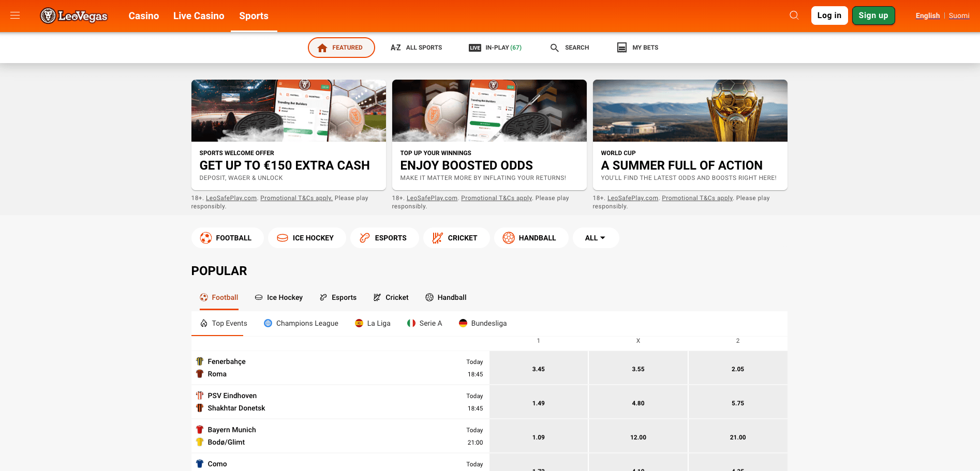Open LeoSafePlay.com link under welcome offer

tap(231, 198)
